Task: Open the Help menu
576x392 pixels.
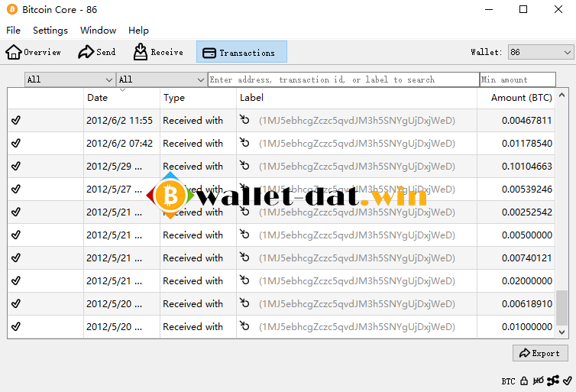Action: 138,30
